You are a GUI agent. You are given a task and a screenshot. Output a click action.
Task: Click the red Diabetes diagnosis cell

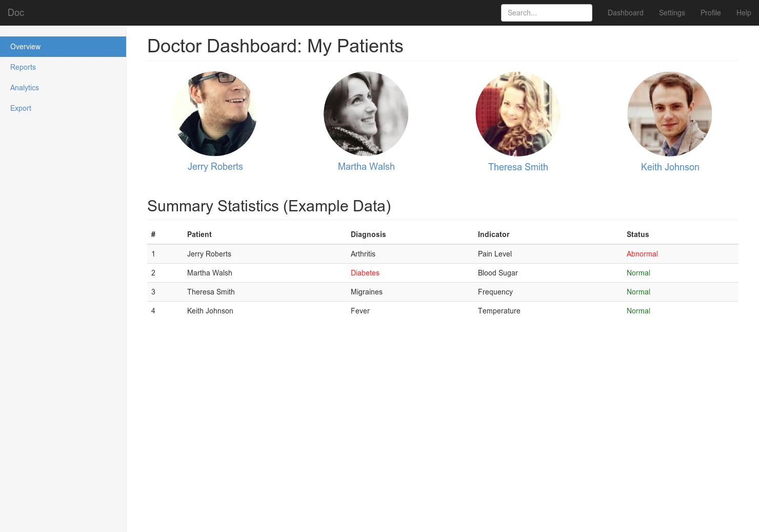coord(365,273)
